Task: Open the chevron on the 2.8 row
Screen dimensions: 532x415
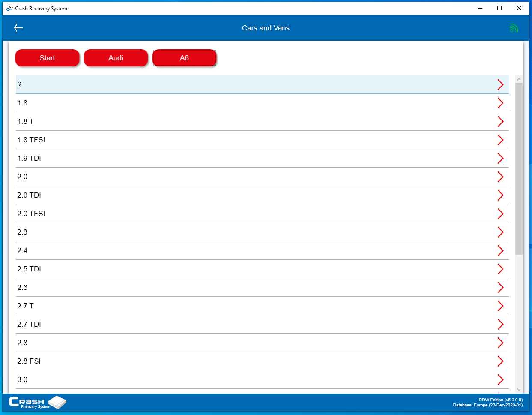Action: tap(500, 343)
